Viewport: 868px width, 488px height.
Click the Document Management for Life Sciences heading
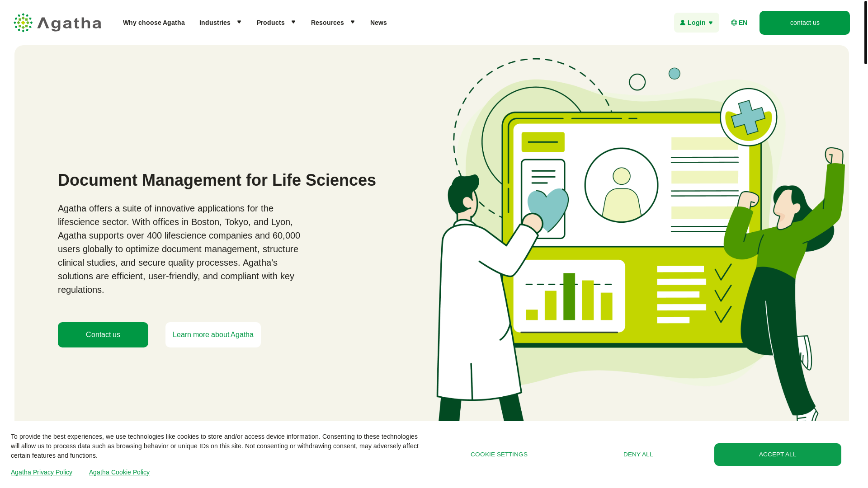[217, 180]
